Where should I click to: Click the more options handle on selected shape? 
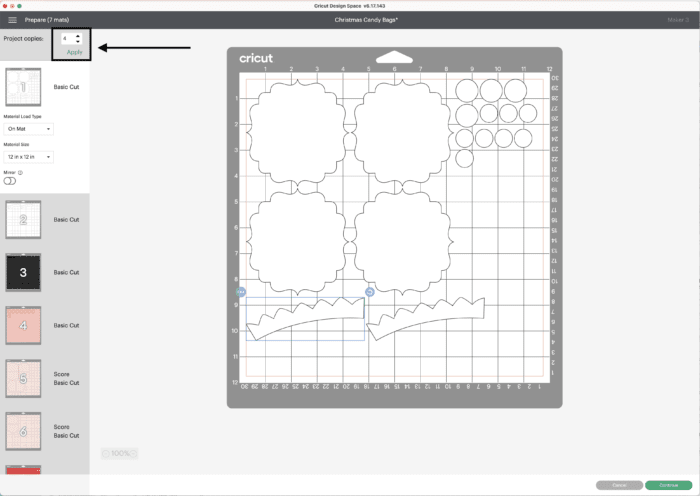point(240,291)
